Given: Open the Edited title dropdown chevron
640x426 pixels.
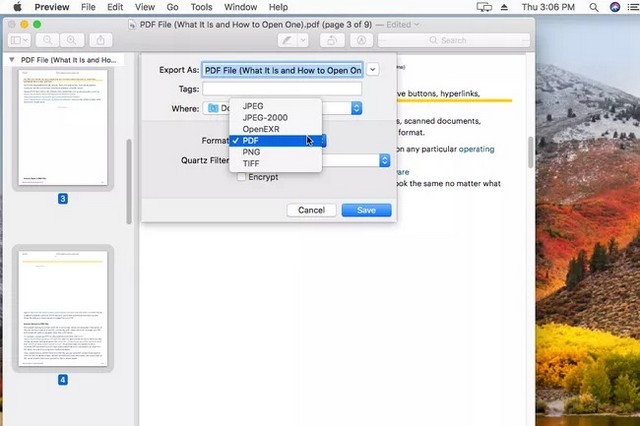Looking at the screenshot, I should 416,24.
